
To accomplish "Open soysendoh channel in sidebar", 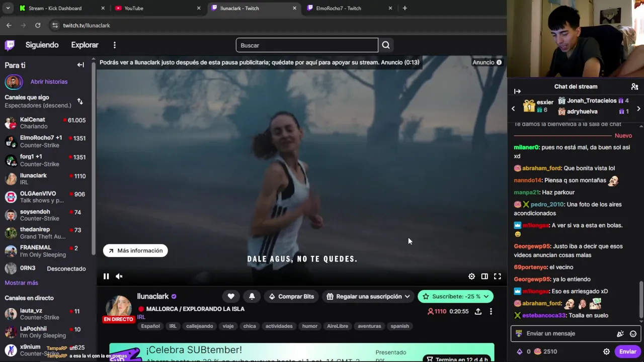I will tap(45, 215).
